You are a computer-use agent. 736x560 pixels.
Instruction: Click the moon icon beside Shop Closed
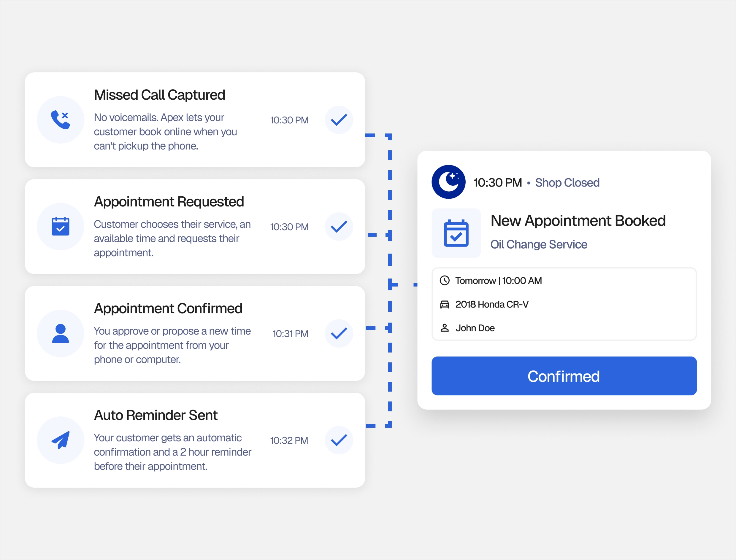(x=448, y=182)
